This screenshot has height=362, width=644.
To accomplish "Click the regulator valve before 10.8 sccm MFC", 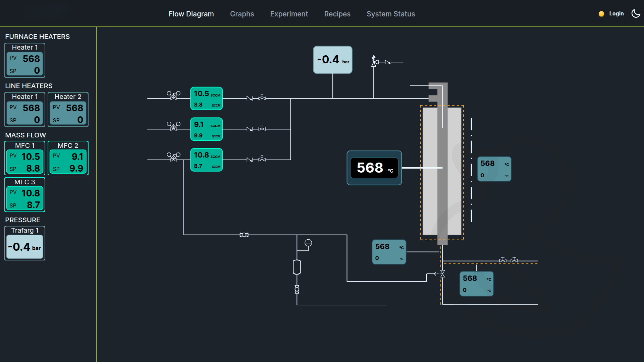I will pyautogui.click(x=173, y=157).
